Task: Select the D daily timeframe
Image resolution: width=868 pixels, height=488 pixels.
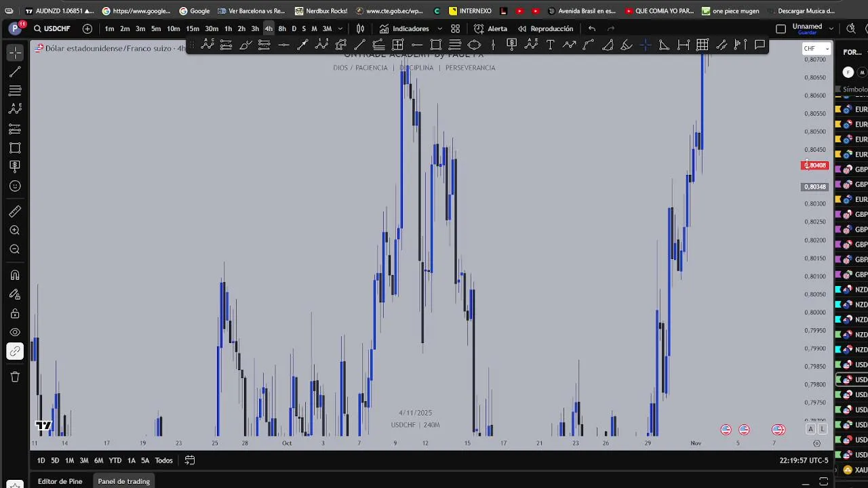Action: (x=294, y=28)
